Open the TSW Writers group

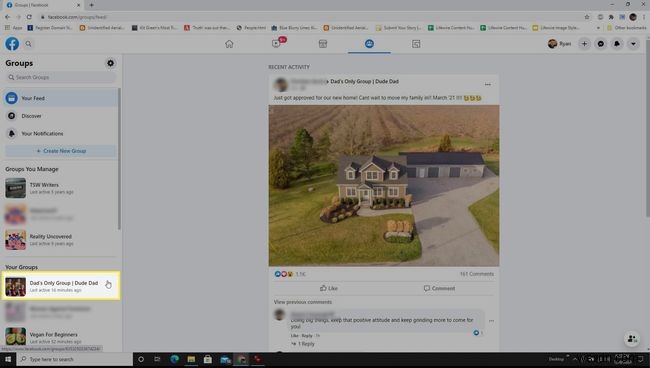click(x=61, y=188)
